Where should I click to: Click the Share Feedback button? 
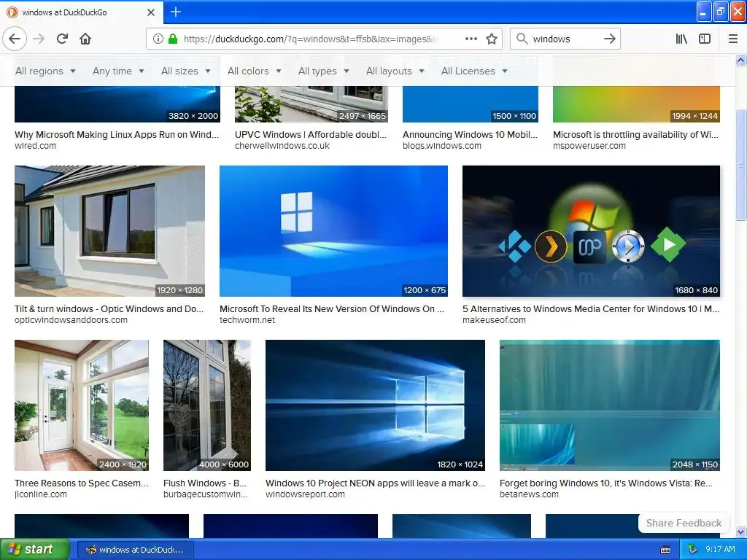click(684, 523)
